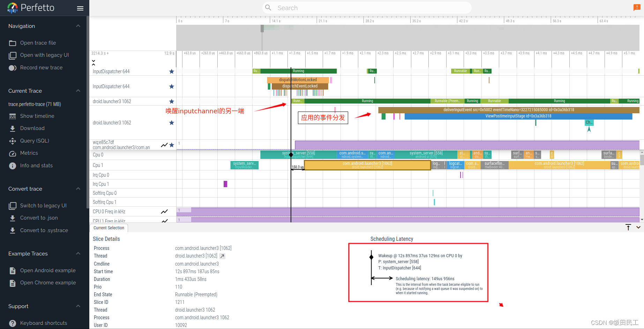
Task: Click the Open Chrome example document icon
Action: pos(13,283)
